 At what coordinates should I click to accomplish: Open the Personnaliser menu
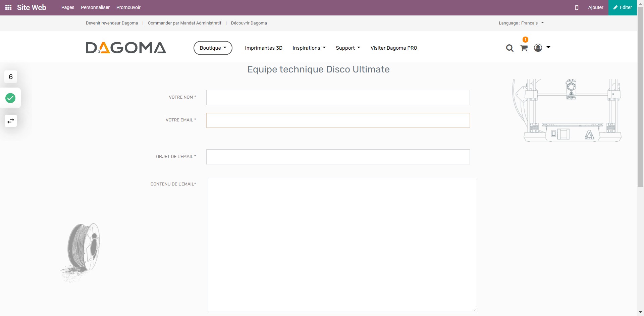click(x=95, y=7)
